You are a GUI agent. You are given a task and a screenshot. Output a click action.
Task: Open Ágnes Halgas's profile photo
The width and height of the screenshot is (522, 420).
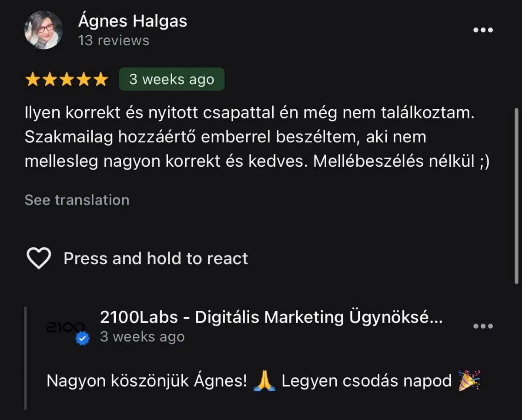[43, 30]
